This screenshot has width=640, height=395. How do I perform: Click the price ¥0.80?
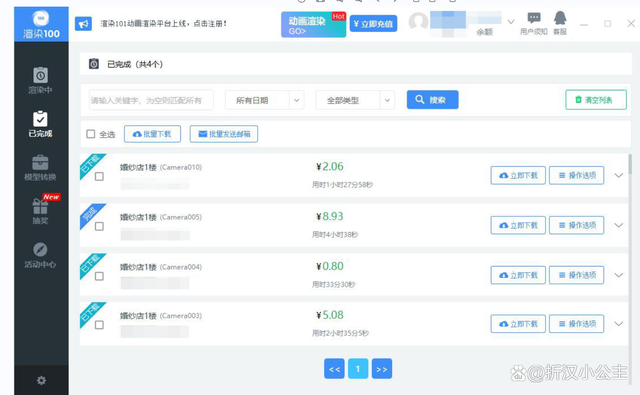coord(329,266)
